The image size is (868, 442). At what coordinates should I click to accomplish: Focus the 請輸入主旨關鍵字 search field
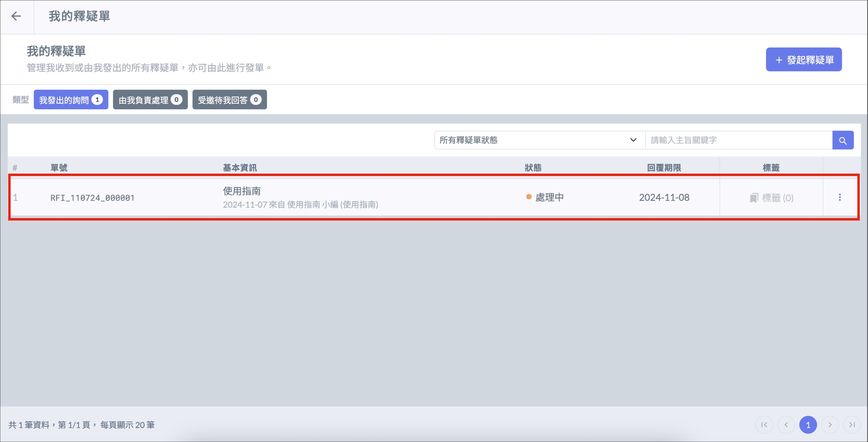tap(738, 140)
